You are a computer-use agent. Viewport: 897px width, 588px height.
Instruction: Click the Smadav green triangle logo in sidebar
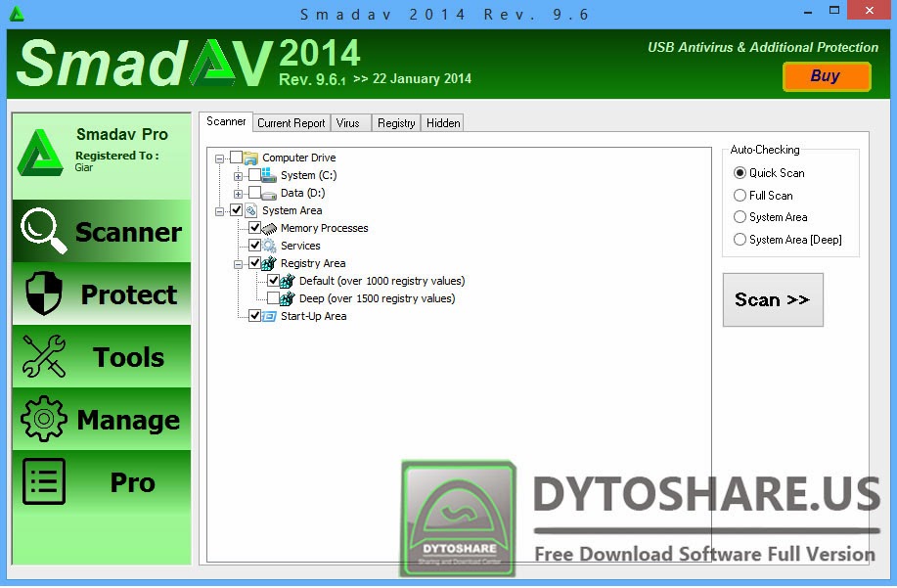(39, 153)
